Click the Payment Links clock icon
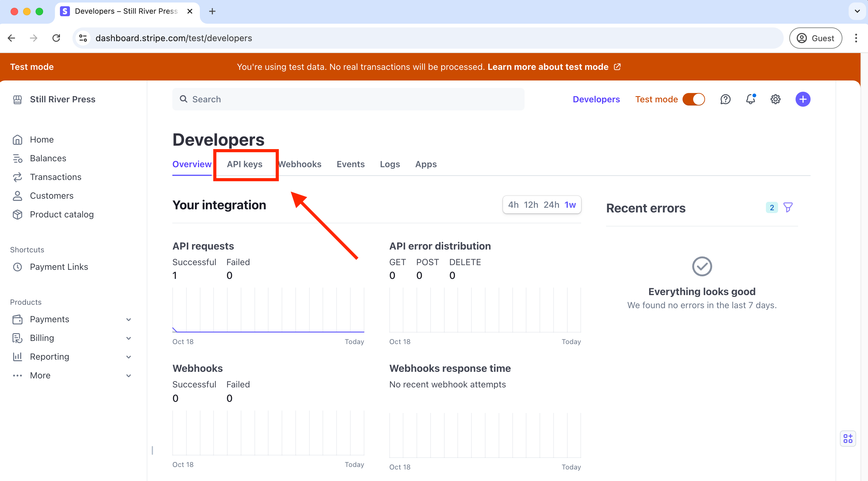This screenshot has width=868, height=481. (17, 267)
